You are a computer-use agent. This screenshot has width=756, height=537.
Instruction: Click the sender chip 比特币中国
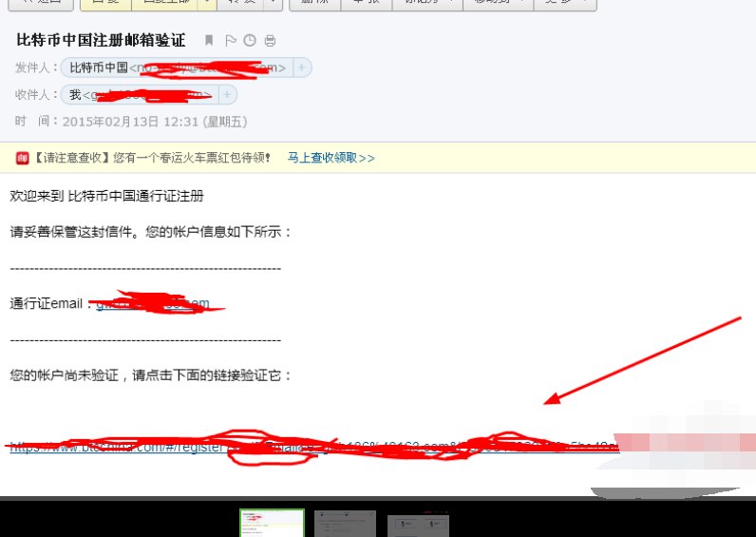click(x=177, y=67)
